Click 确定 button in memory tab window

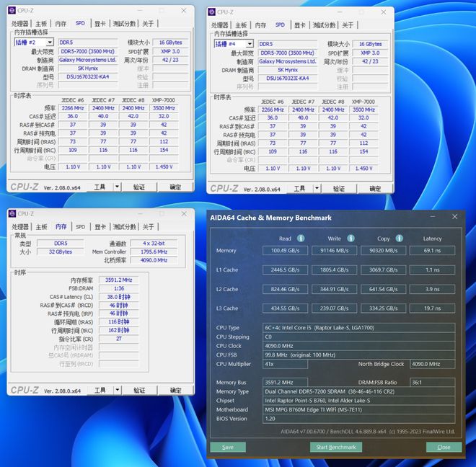click(175, 390)
